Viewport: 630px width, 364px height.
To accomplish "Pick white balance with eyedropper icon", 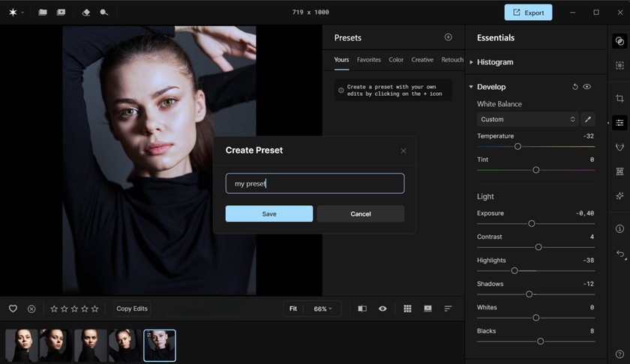I will (x=588, y=119).
